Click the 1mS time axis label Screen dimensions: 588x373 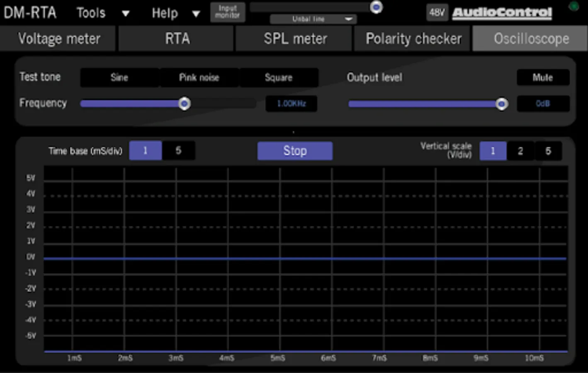point(75,358)
